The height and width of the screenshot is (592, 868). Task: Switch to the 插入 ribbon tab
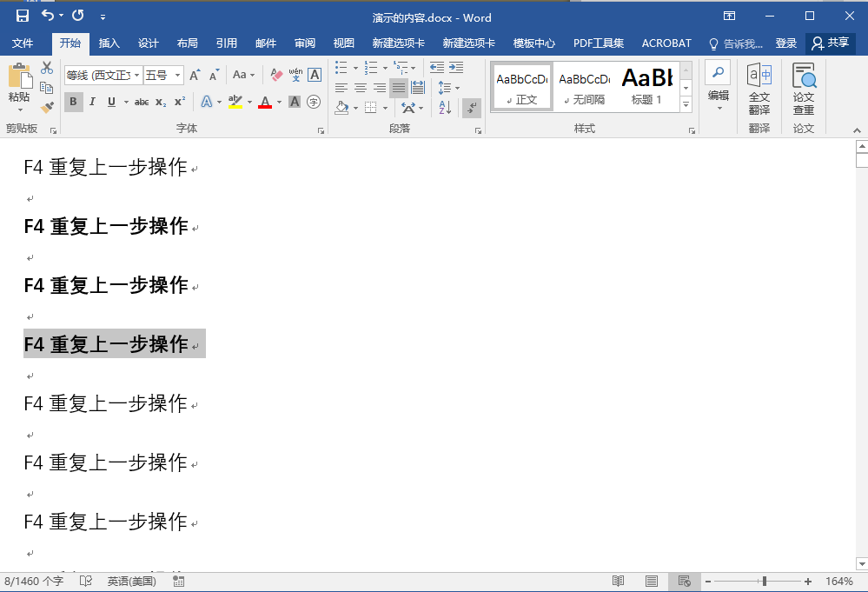pos(109,43)
